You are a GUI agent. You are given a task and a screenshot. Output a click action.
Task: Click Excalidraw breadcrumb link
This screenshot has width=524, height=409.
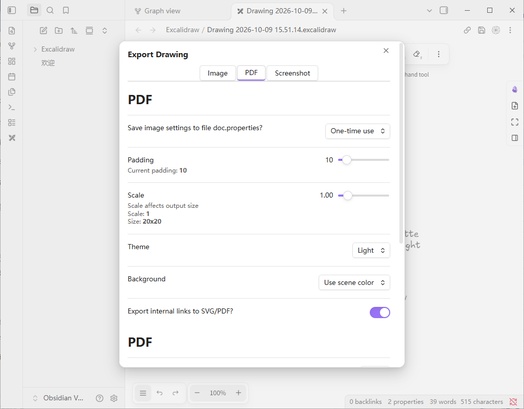[182, 30]
